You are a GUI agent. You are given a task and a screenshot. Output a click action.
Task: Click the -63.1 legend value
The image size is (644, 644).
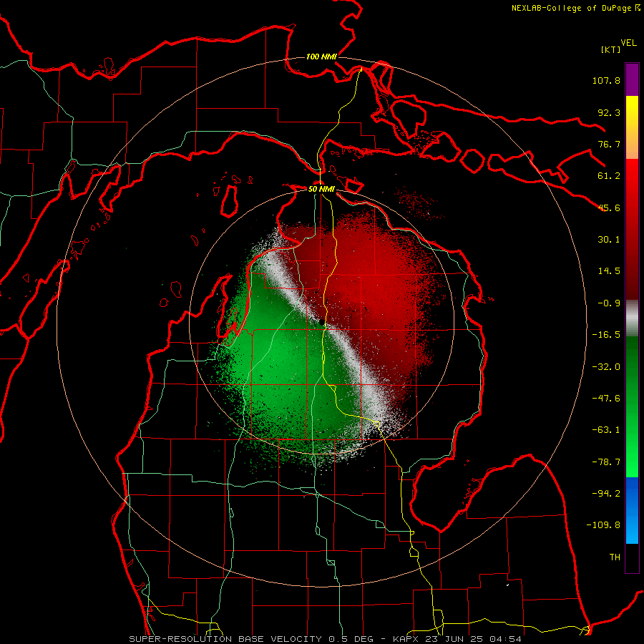coord(606,430)
